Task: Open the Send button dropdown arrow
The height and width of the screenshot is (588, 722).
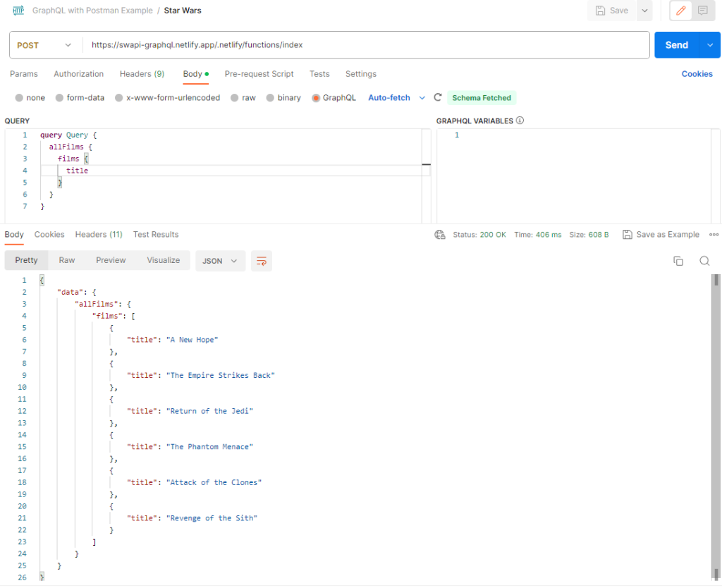Action: (709, 45)
